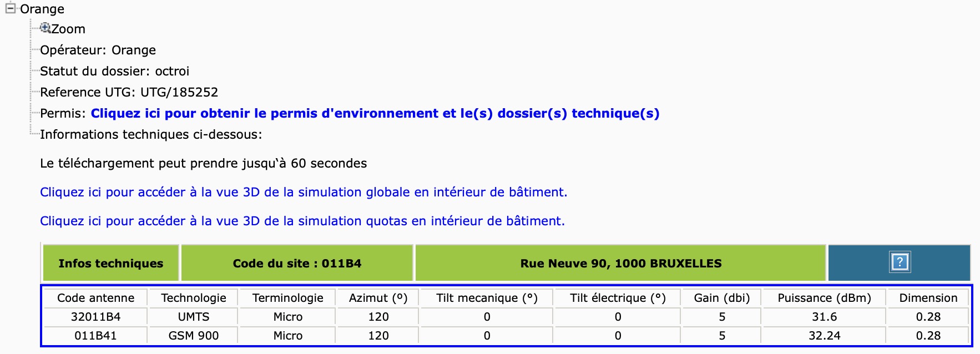This screenshot has height=354, width=980.
Task: Click dimension 0.28 in the UMTS row
Action: click(x=928, y=317)
